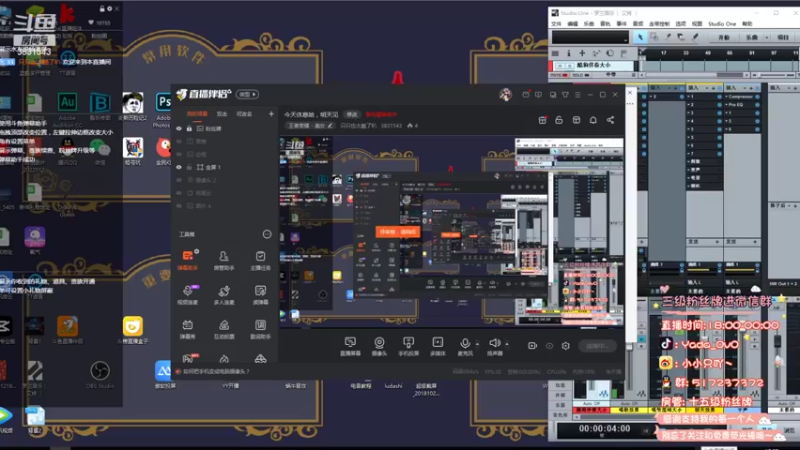Open the mode switch pill beside the app logo
Image resolution: width=800 pixels, height=450 pixels.
[247, 94]
